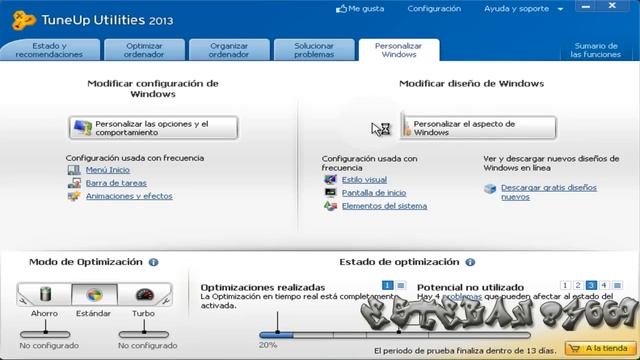Open Descargar gratis diseños nuevos link

(x=549, y=192)
